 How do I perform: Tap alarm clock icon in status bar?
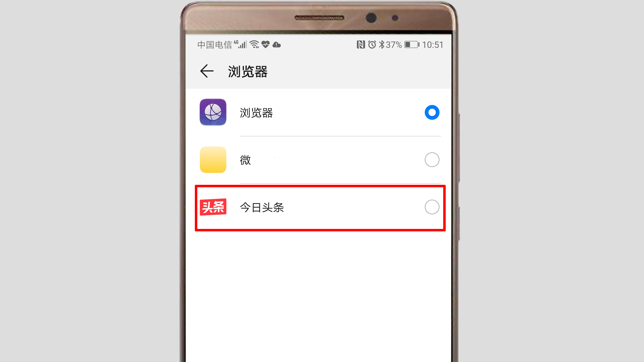371,45
